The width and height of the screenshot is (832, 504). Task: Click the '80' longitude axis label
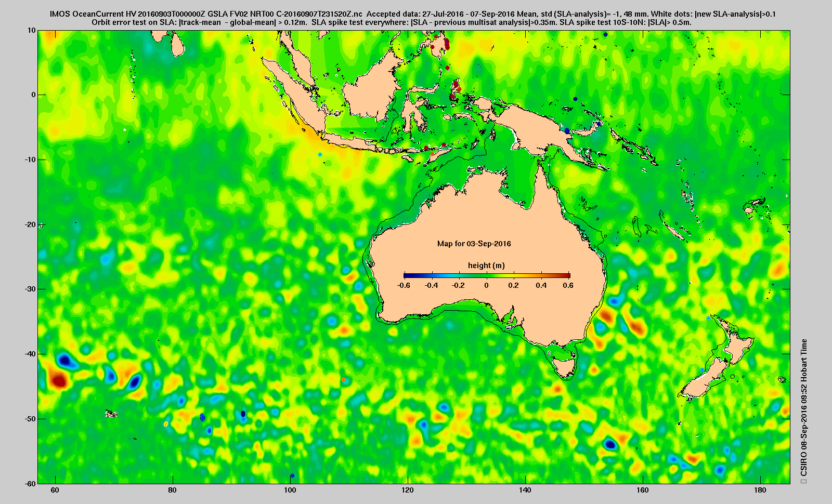pyautogui.click(x=173, y=490)
